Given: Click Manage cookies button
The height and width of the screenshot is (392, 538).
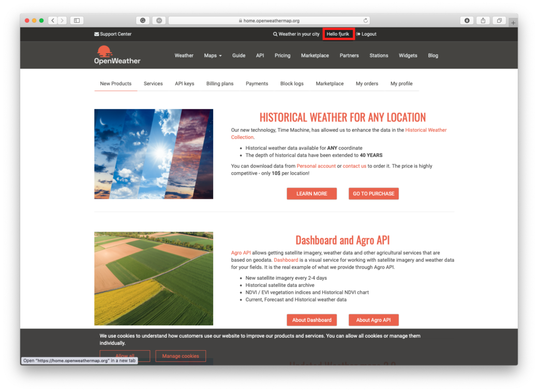Looking at the screenshot, I should tap(181, 356).
